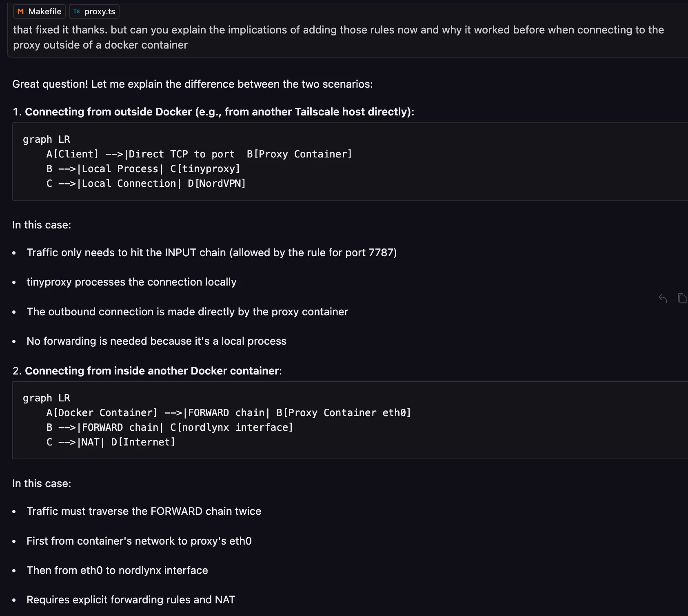Copy the assistant message with the copy icon

(682, 299)
